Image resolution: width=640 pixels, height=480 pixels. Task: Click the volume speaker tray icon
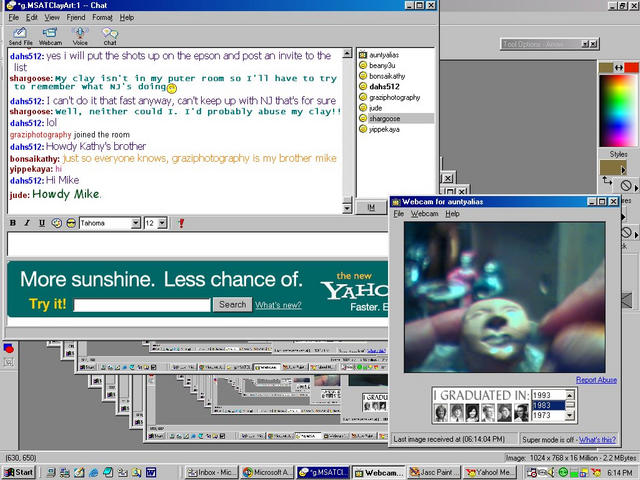click(552, 472)
